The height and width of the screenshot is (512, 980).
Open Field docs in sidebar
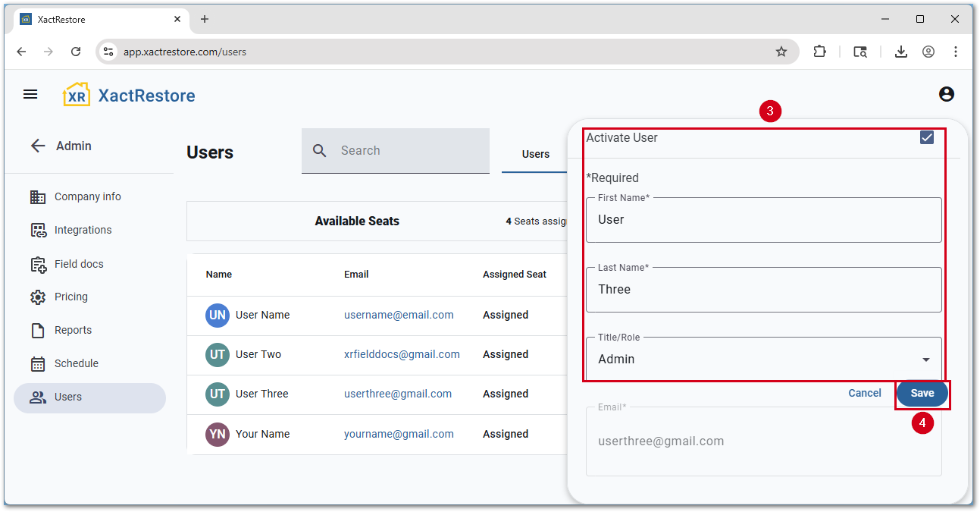(79, 264)
